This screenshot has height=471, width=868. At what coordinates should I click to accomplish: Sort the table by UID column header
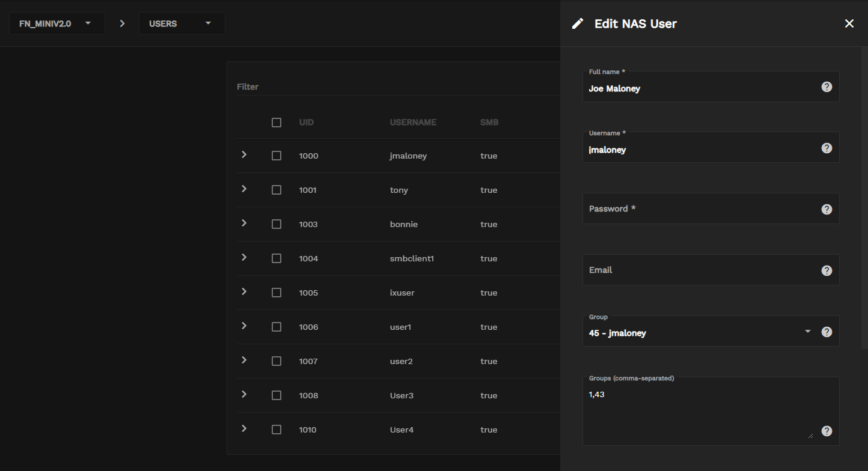pos(307,123)
